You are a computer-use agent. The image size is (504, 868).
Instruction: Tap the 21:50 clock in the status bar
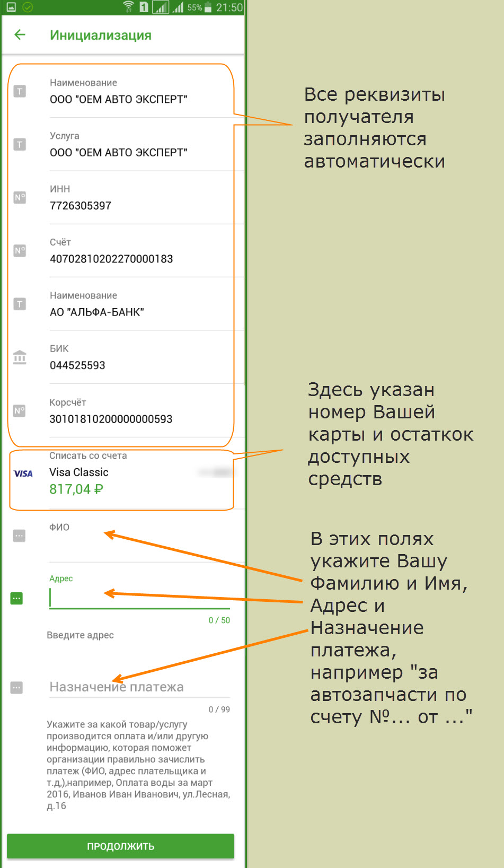click(229, 7)
